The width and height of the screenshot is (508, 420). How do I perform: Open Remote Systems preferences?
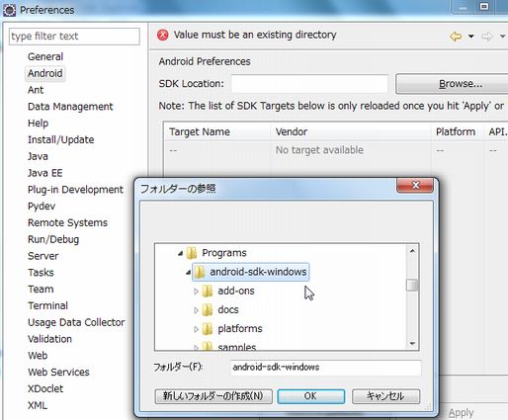click(x=67, y=222)
